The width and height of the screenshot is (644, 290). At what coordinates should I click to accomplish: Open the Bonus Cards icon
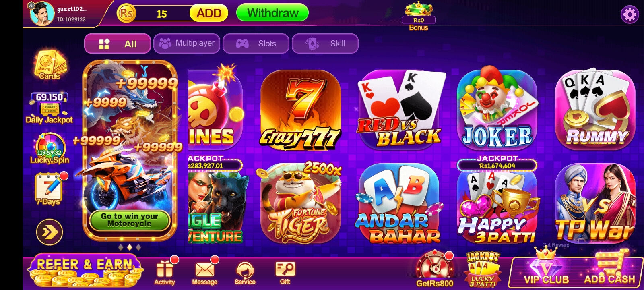(x=50, y=65)
